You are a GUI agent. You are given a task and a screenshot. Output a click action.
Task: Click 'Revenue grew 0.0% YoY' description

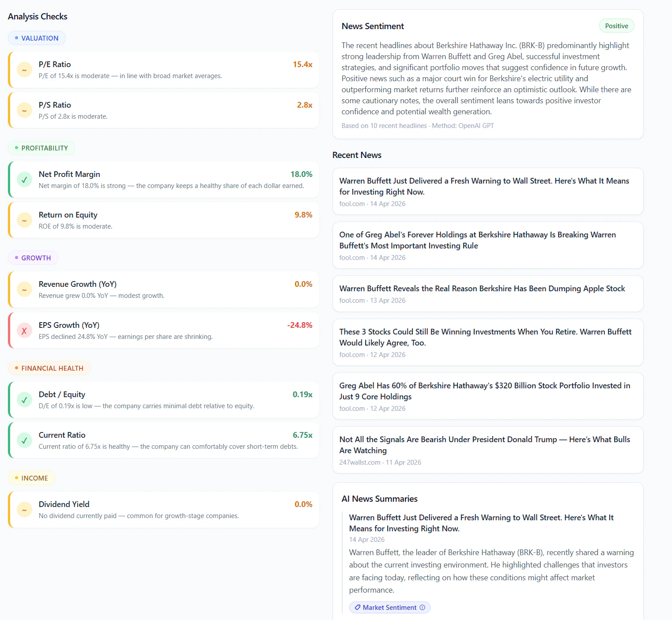click(x=101, y=296)
